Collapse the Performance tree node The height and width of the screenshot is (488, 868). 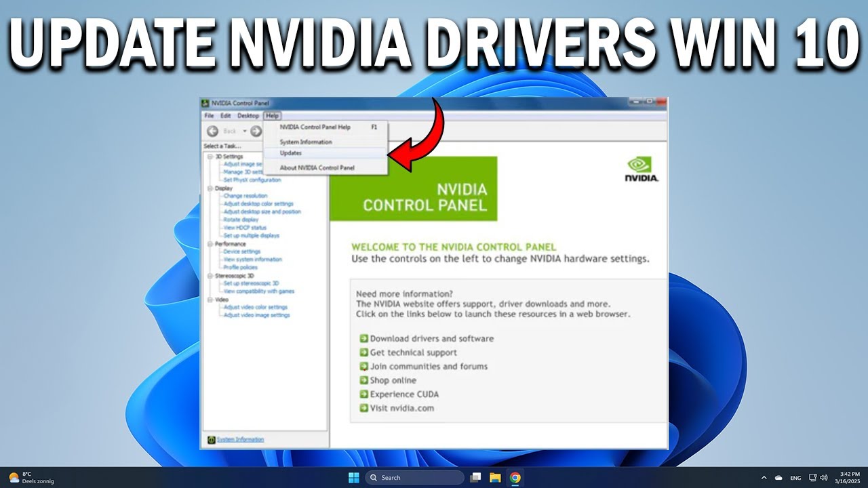point(210,243)
